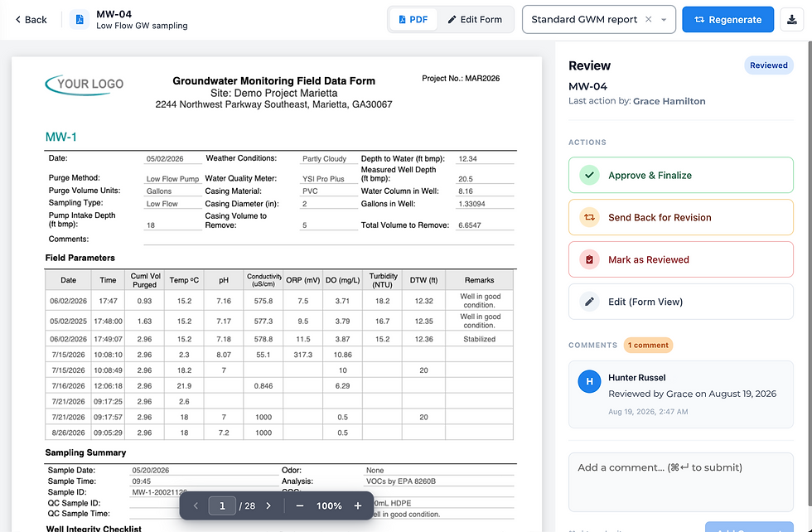Open the Standard GWM report combo box
The height and width of the screenshot is (532, 812).
point(598,20)
